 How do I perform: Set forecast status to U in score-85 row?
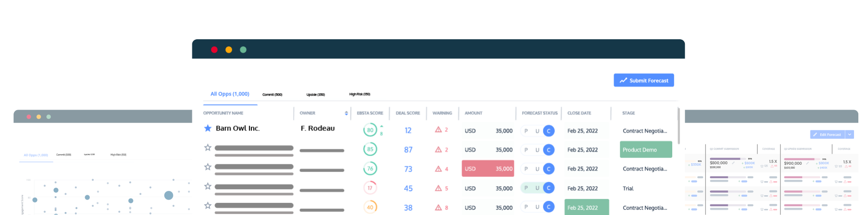click(x=537, y=150)
